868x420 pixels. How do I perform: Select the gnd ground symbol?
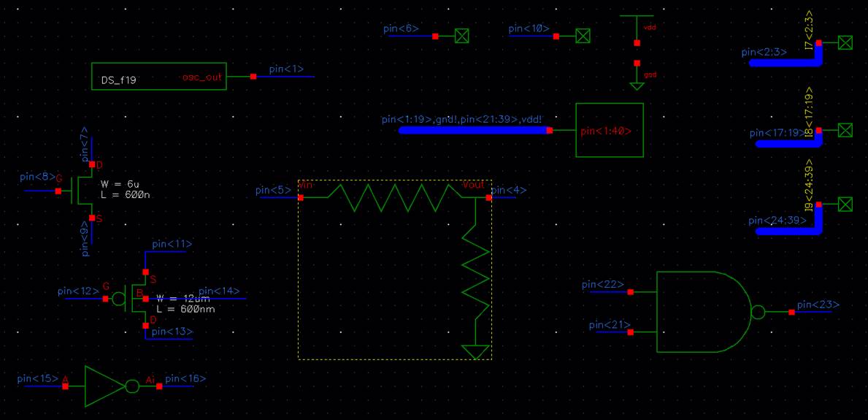point(637,76)
